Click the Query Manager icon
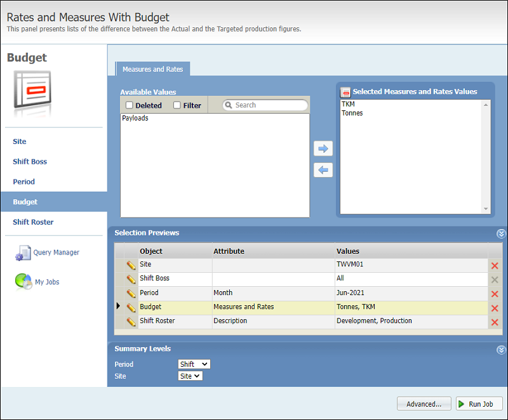 coord(23,253)
